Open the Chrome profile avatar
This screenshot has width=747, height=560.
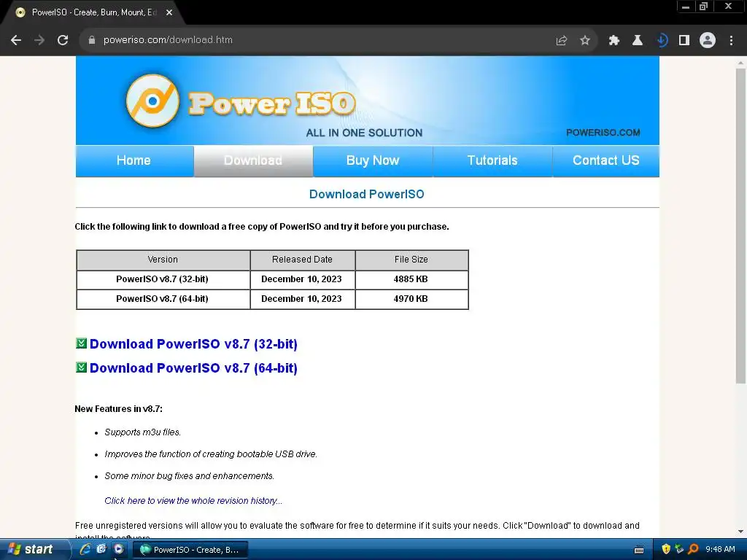708,40
